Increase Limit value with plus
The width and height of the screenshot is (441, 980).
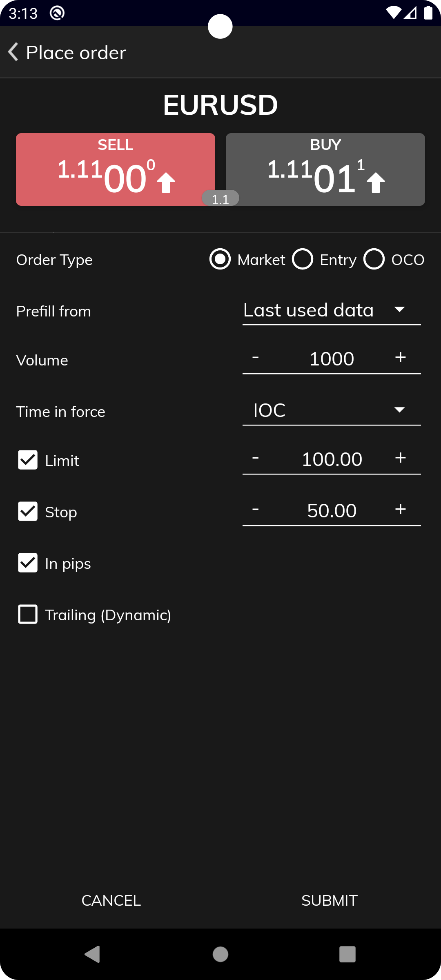click(x=400, y=458)
